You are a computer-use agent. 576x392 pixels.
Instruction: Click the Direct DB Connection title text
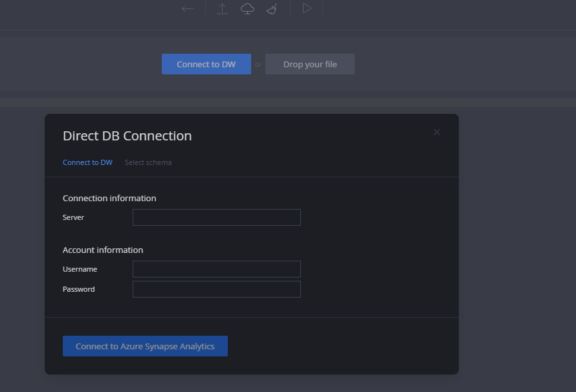[127, 136]
